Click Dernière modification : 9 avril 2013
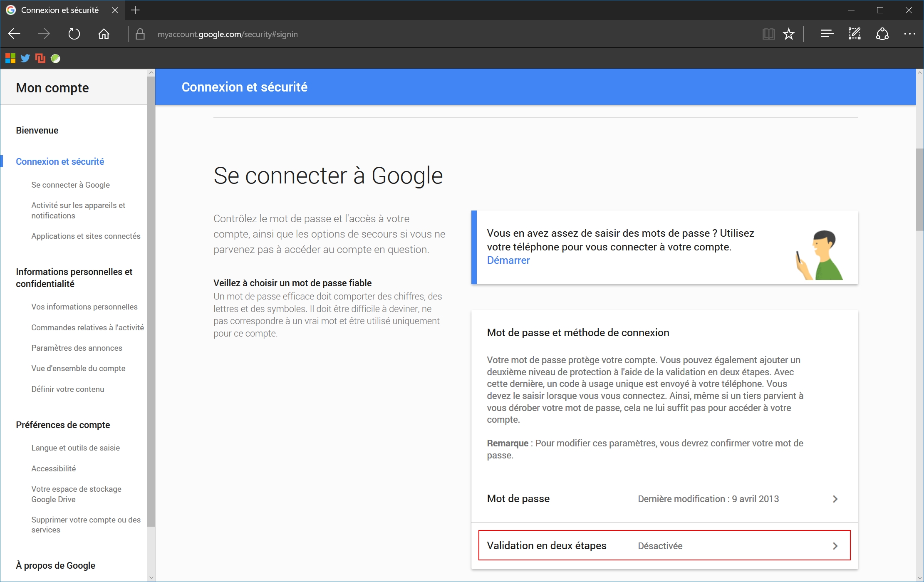 (x=708, y=499)
